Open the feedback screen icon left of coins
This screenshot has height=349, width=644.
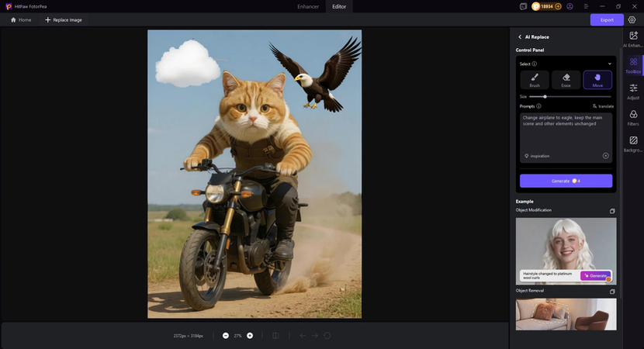[523, 6]
